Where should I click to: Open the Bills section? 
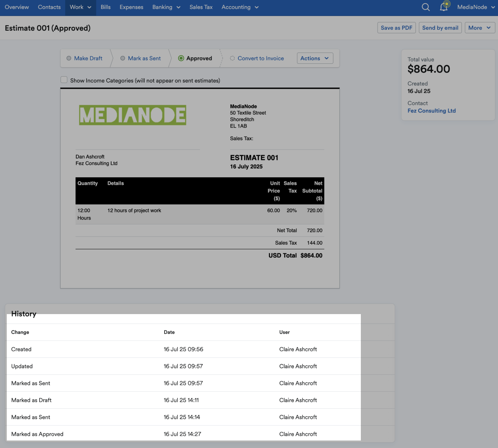[x=105, y=7]
